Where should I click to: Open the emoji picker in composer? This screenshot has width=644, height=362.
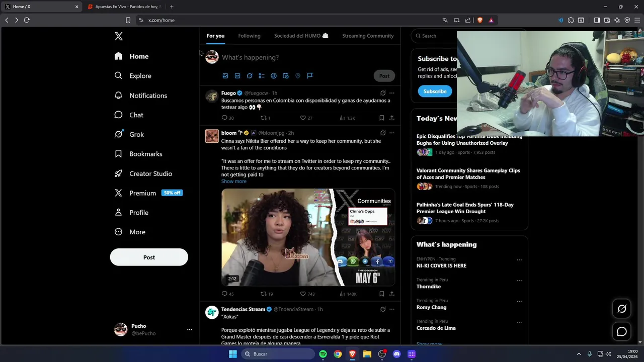pos(274,75)
